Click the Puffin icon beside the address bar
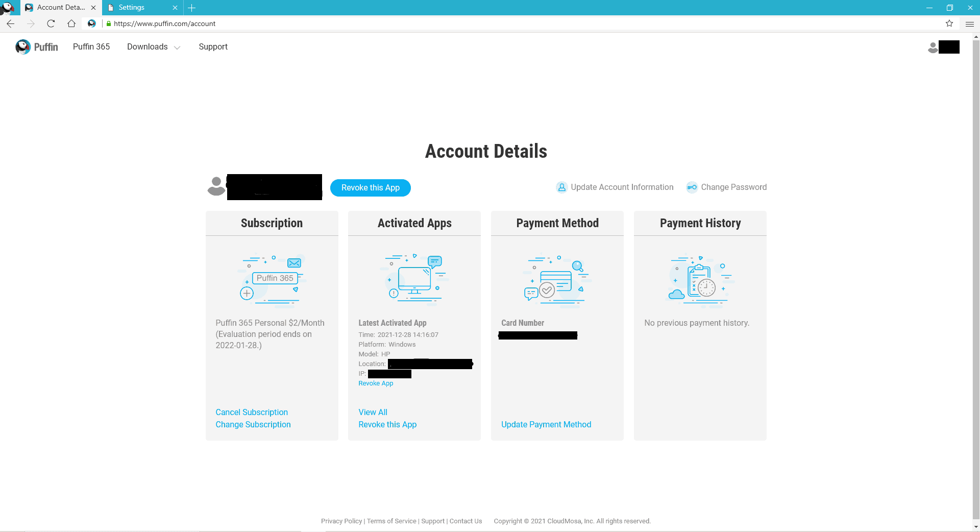The width and height of the screenshot is (980, 532). 92,23
